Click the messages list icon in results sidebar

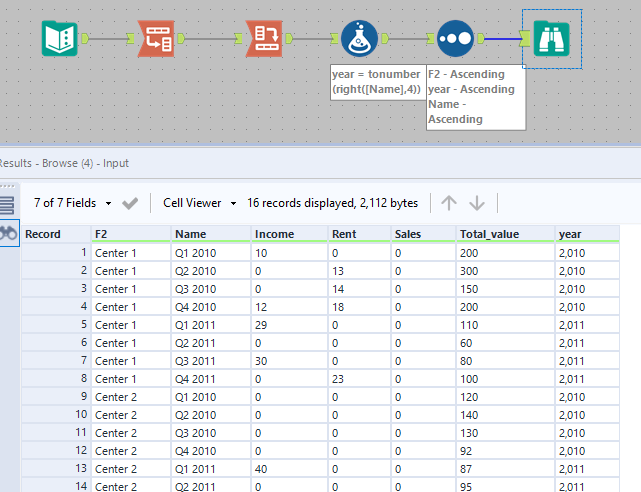tap(6, 205)
